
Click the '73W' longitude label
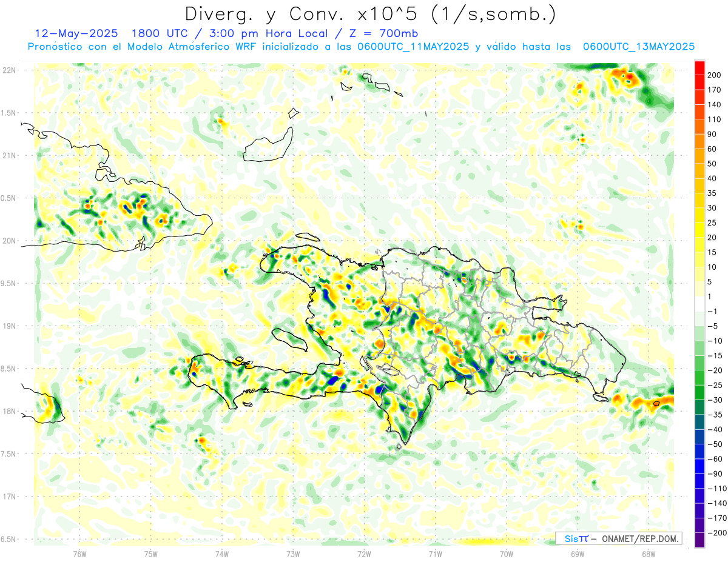coord(293,554)
